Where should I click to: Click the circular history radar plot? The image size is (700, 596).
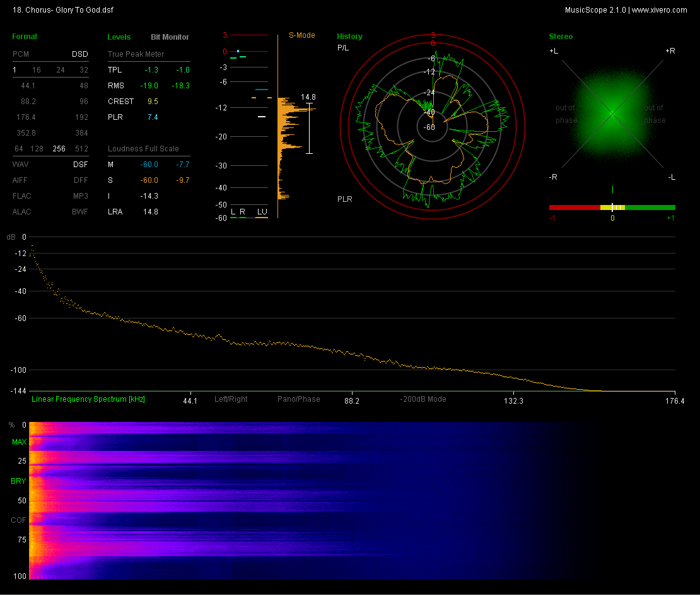pos(433,126)
